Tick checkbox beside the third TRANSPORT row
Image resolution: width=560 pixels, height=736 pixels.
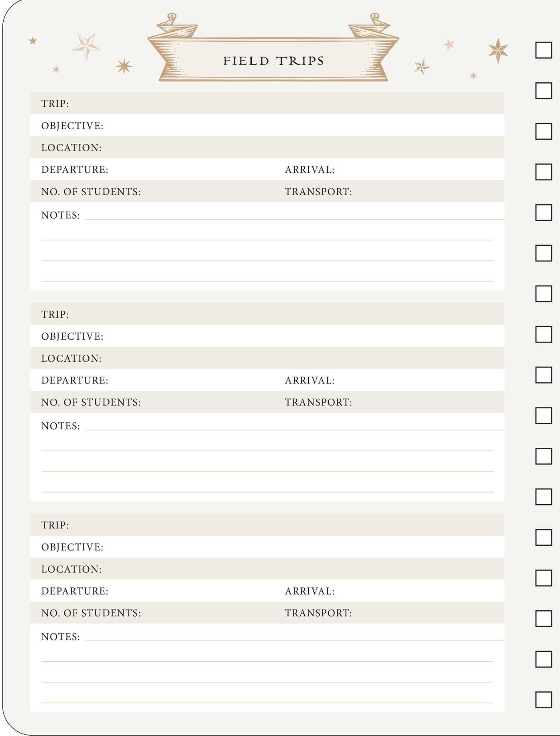(544, 618)
